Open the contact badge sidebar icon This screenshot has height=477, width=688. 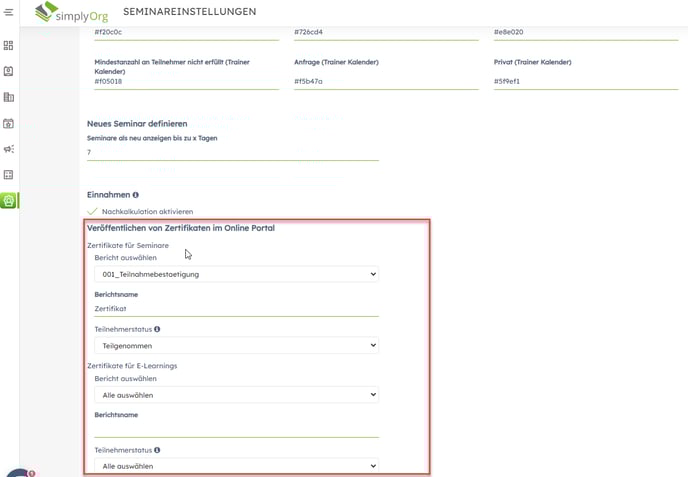click(9, 71)
